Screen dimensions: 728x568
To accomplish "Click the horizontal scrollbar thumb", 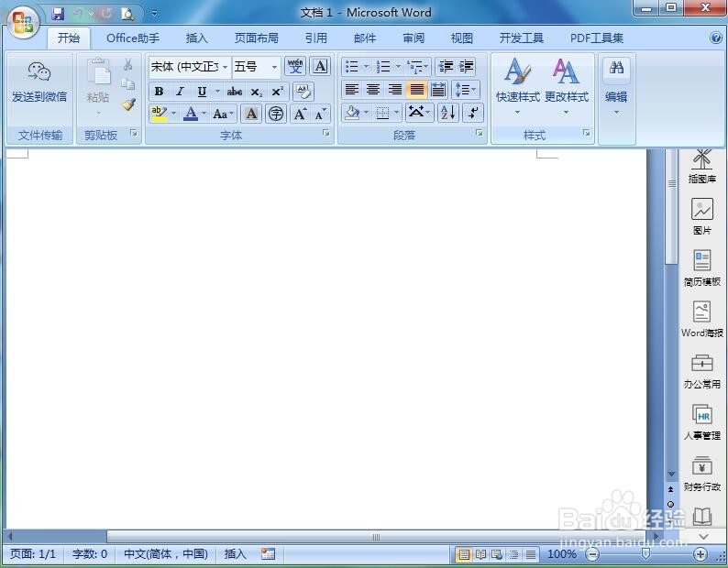I will (376, 537).
